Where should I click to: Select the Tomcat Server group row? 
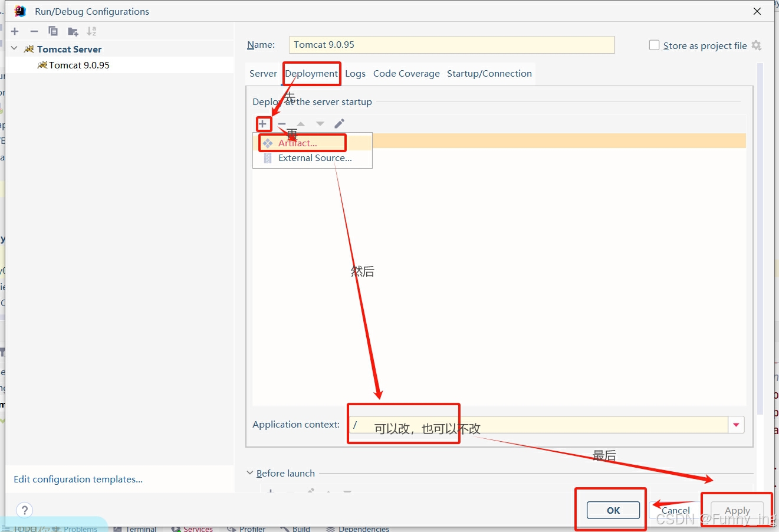coord(120,49)
